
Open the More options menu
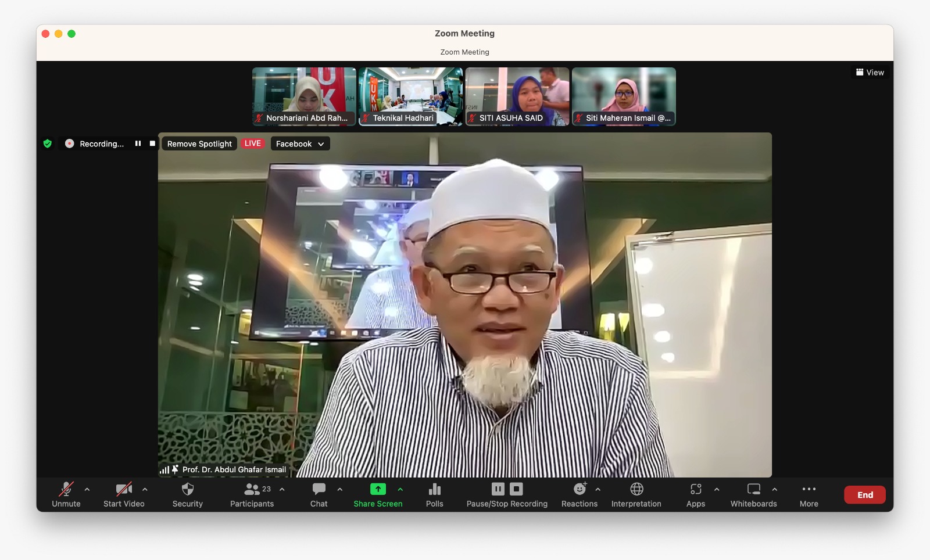click(x=809, y=489)
